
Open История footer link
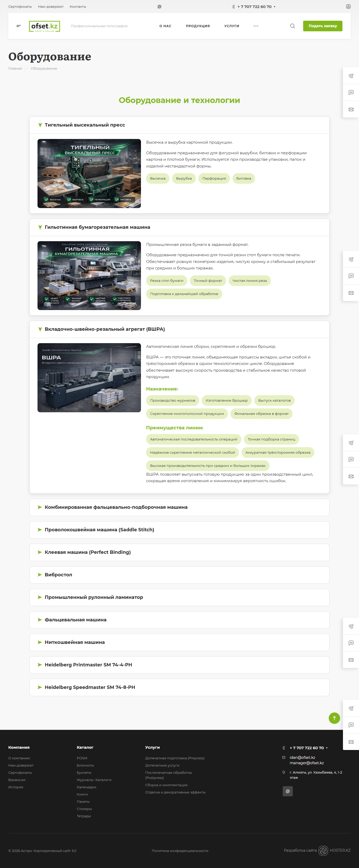[16, 787]
